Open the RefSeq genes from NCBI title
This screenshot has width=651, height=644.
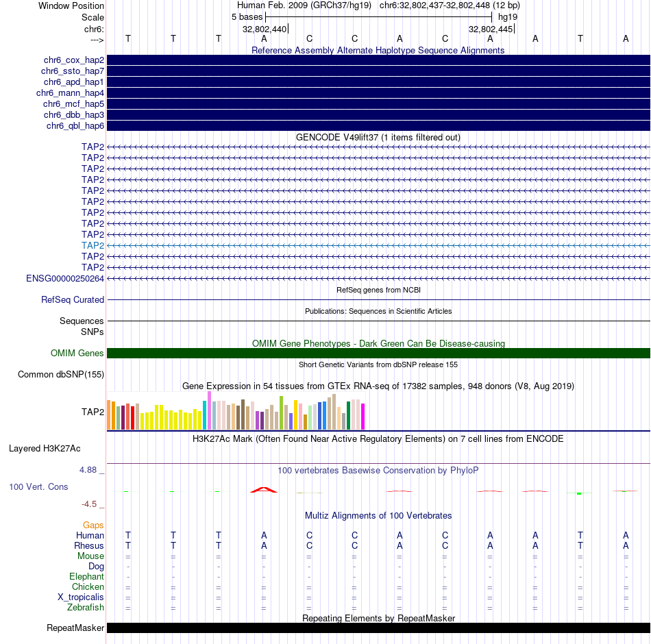[x=378, y=290]
